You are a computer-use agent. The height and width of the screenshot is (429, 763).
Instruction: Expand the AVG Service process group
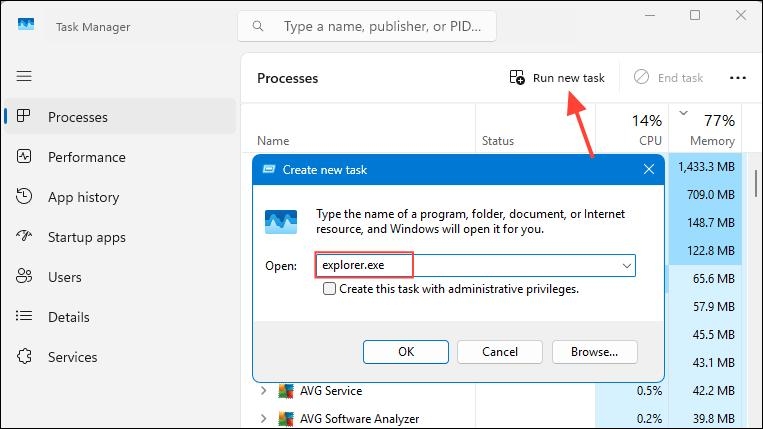pyautogui.click(x=263, y=390)
